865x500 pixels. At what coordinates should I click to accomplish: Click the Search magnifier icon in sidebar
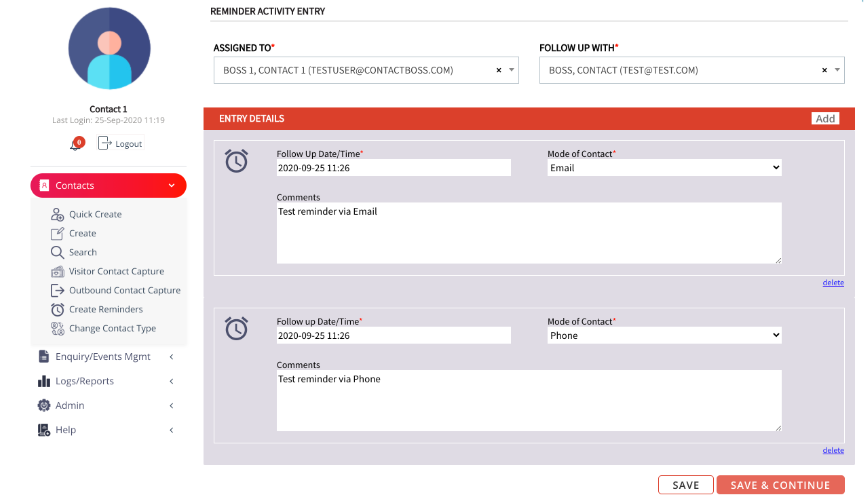[x=58, y=252]
